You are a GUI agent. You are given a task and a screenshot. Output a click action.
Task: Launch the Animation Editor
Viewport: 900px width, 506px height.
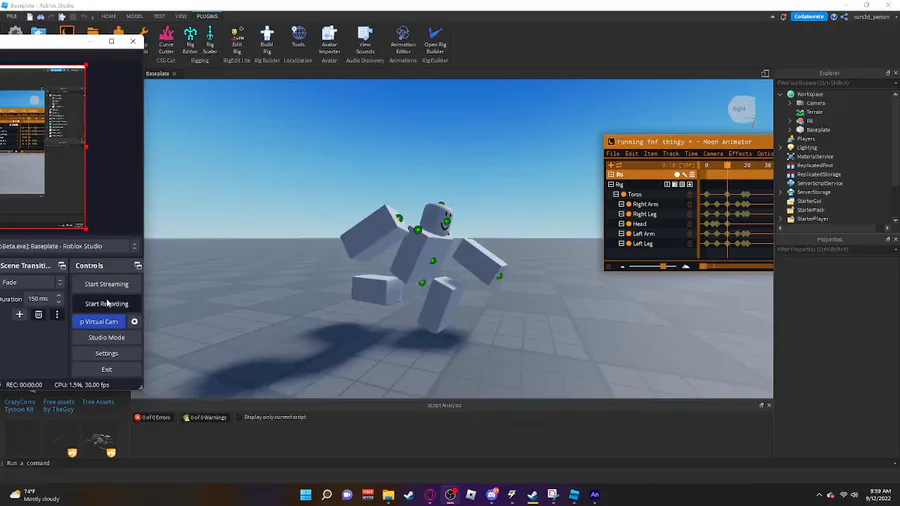[403, 40]
